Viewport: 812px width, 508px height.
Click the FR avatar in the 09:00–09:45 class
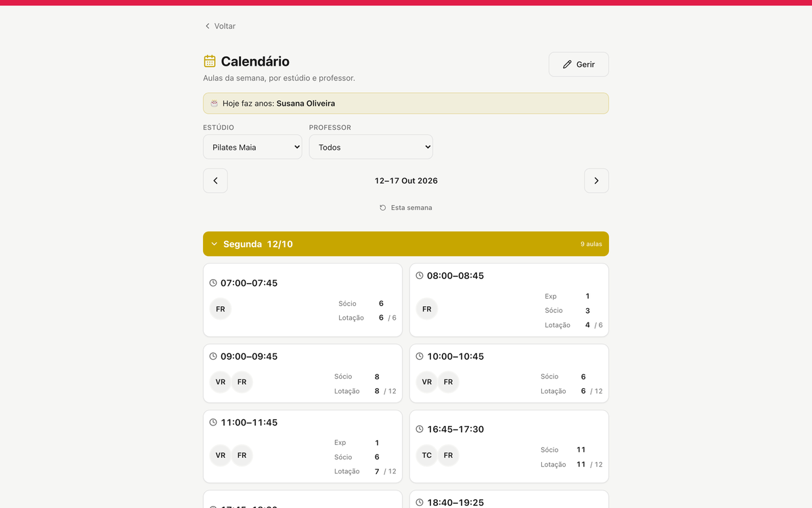pyautogui.click(x=242, y=382)
